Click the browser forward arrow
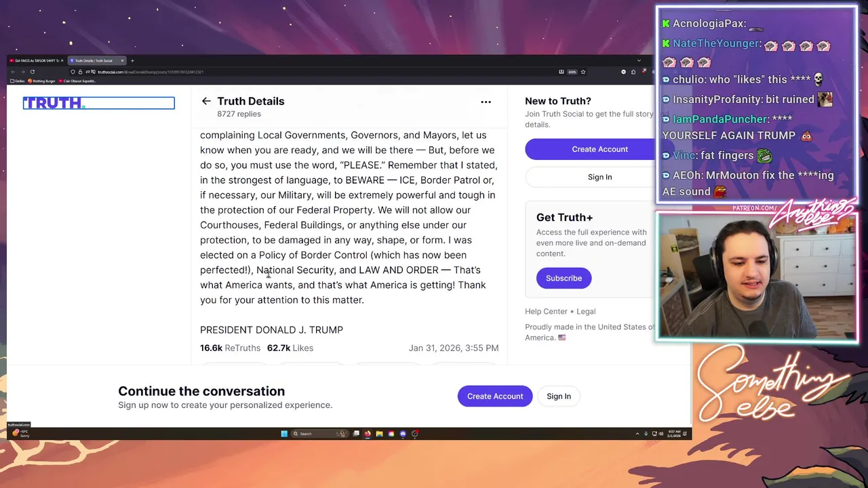Screen dimensions: 868x488 22,72
